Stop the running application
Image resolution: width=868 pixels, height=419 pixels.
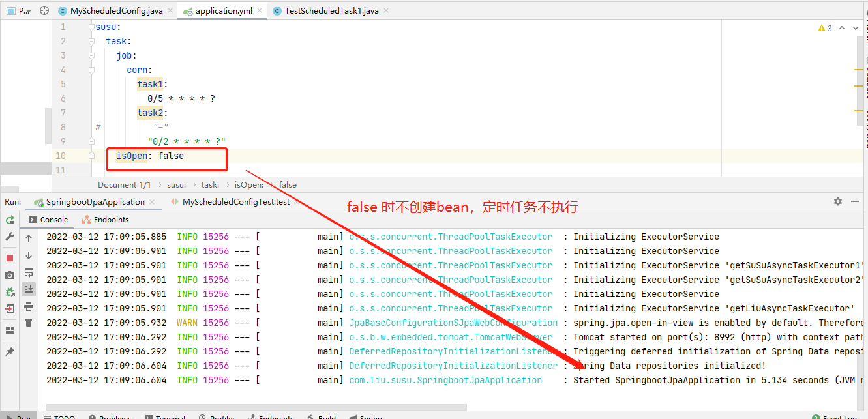pyautogui.click(x=9, y=256)
